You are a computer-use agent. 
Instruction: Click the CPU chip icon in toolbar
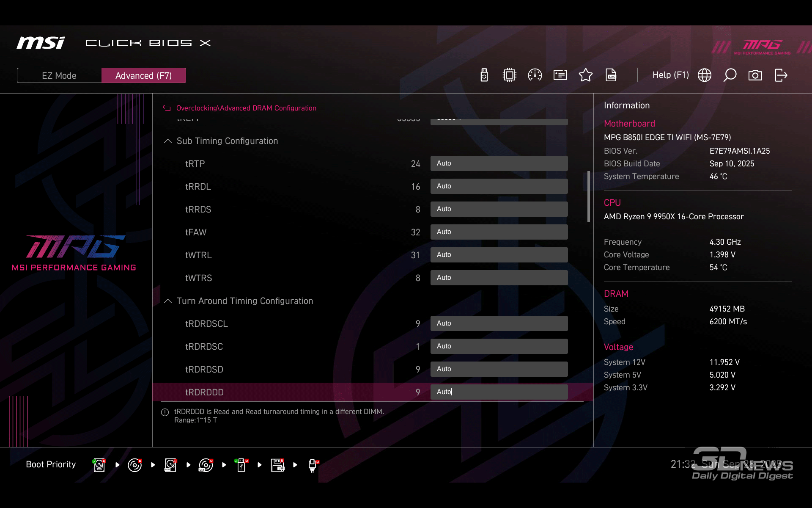[x=510, y=75]
